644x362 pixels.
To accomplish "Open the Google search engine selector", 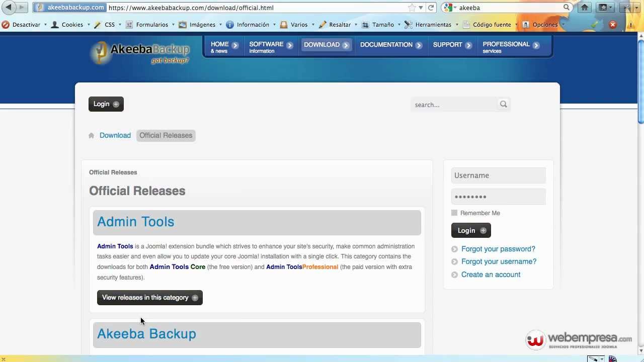I will (x=450, y=8).
